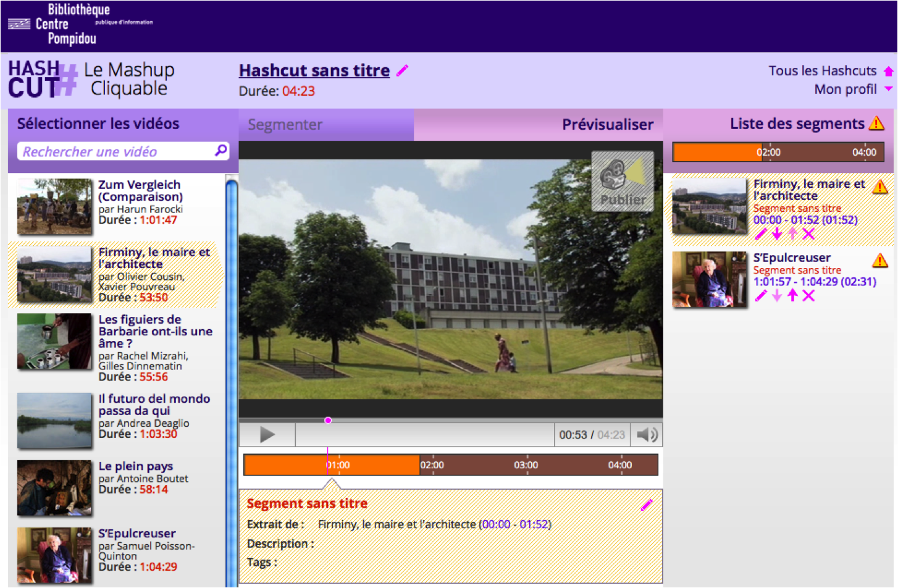Click the pencil icon next to Hashcut title

tap(402, 70)
